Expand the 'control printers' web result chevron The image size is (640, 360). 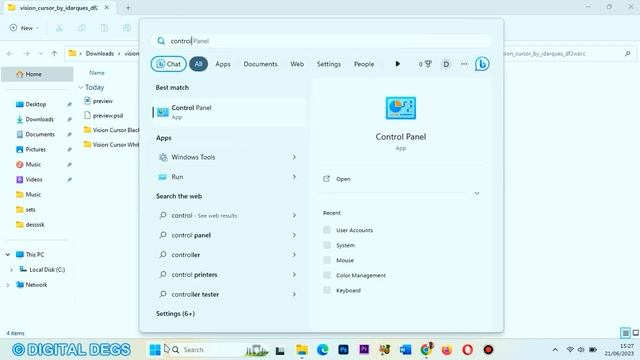(x=294, y=274)
